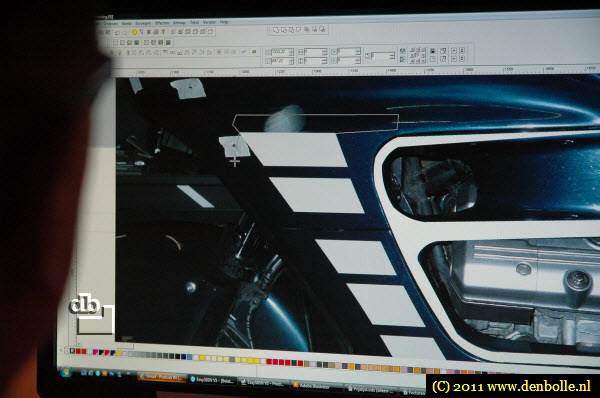This screenshot has height=398, width=600.
Task: Click the stepper arrows of upper position field
Action: click(291, 52)
